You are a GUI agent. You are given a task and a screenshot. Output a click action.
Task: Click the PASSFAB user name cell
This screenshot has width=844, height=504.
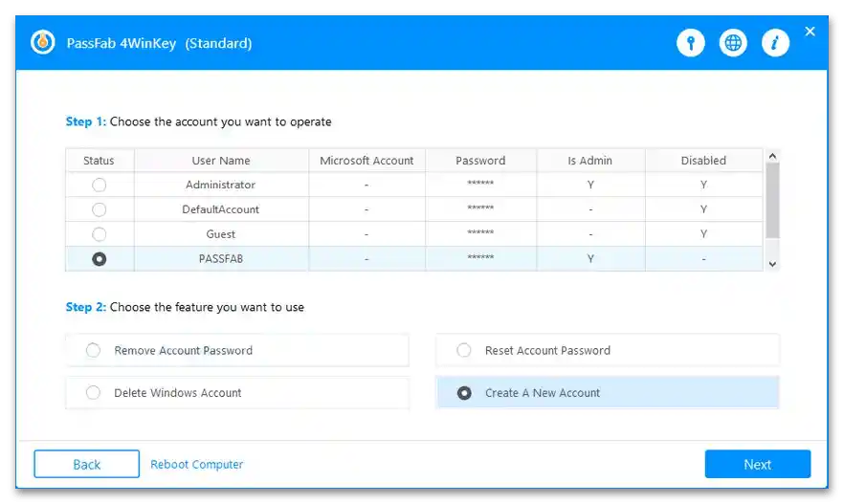pos(221,259)
